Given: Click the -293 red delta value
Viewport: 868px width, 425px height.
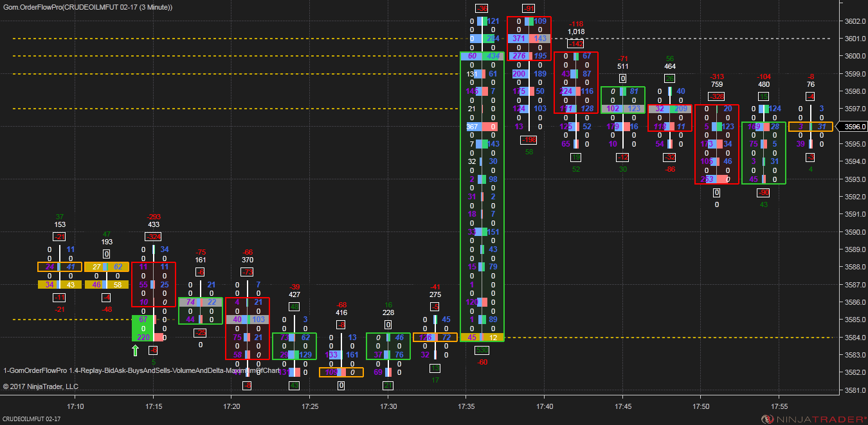Looking at the screenshot, I should pyautogui.click(x=154, y=217).
